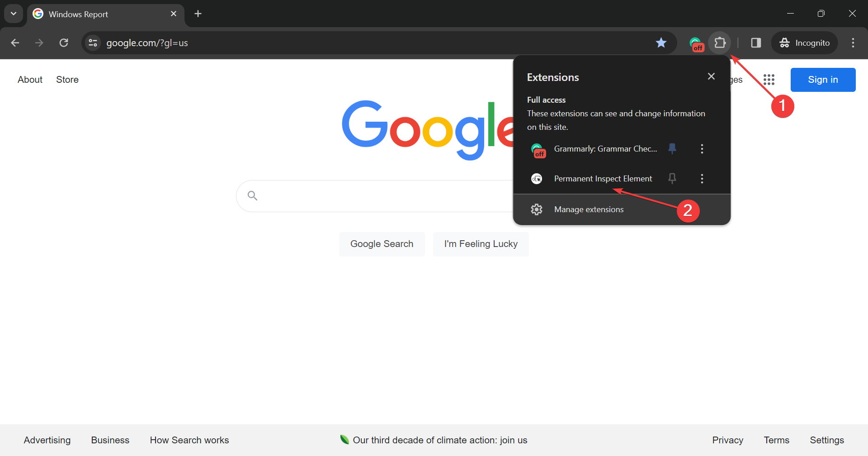Go forward to next page
Screen dimensions: 868x456
39,43
